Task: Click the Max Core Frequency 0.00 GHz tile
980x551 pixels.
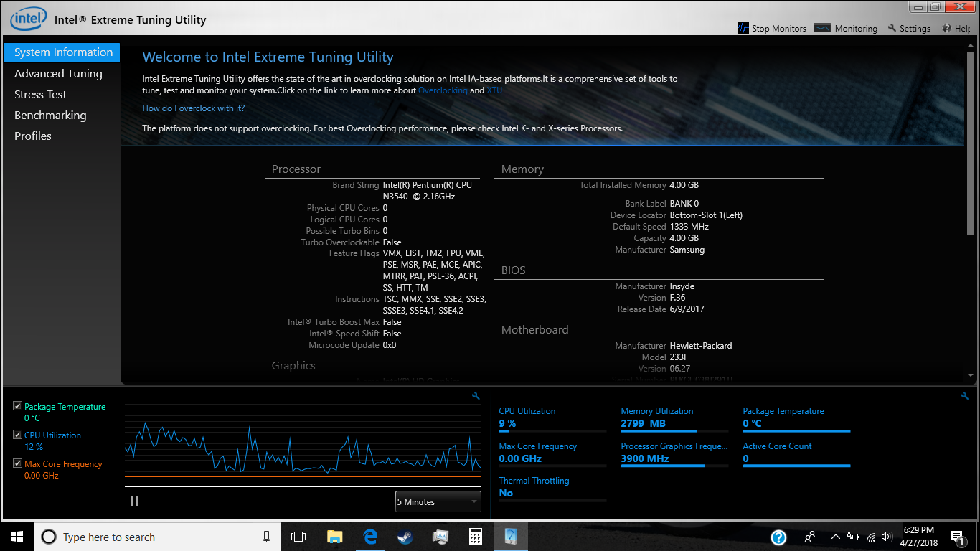Action: coord(552,454)
